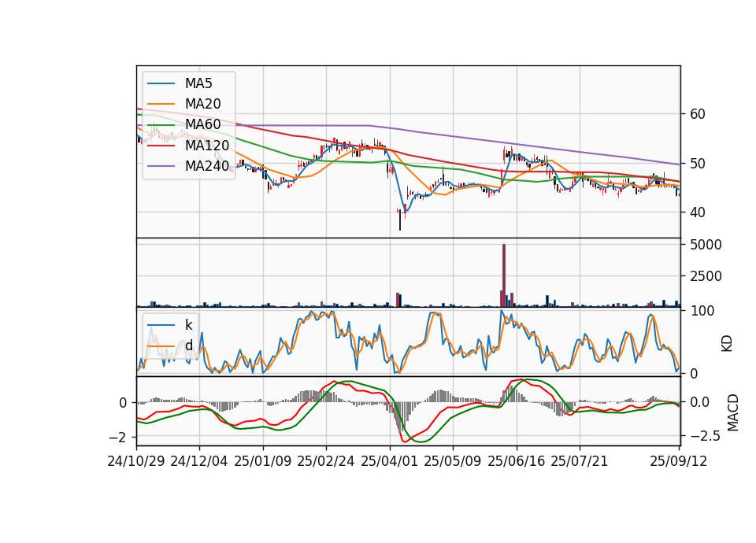Click the MA20 legend label
This screenshot has height=543, width=756.
click(x=202, y=104)
